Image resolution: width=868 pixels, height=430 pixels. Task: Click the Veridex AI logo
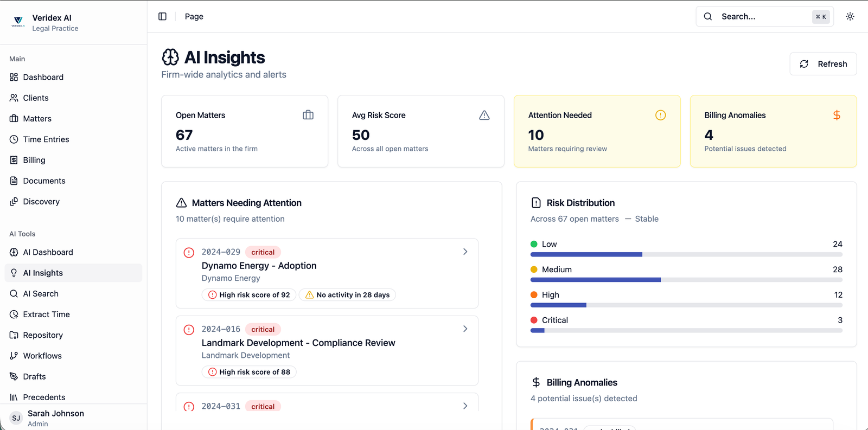point(18,22)
